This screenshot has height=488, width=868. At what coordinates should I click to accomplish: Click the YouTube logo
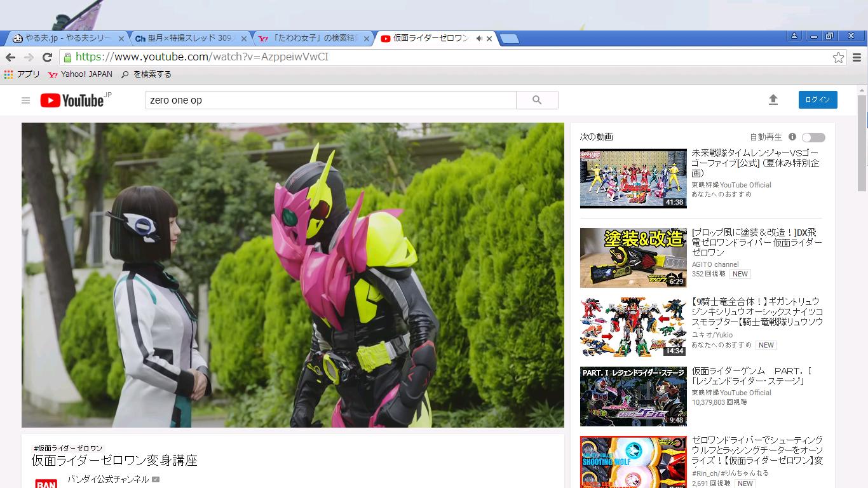pyautogui.click(x=72, y=100)
